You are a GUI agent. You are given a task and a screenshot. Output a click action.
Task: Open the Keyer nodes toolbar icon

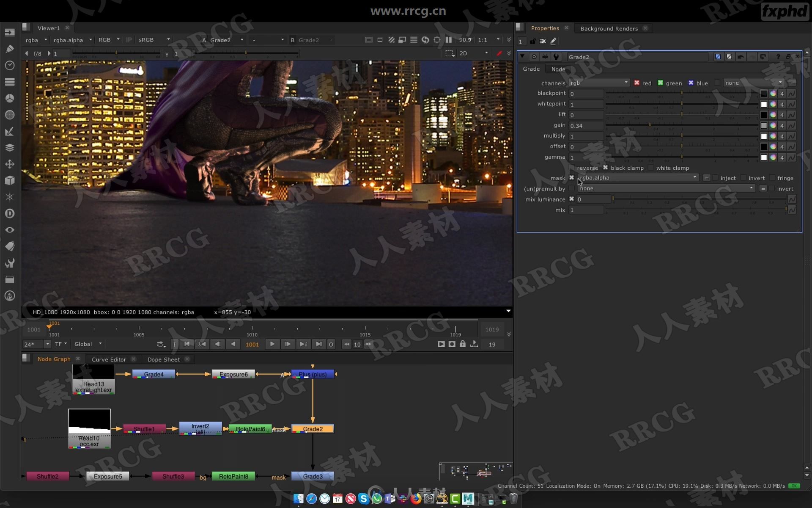click(9, 132)
